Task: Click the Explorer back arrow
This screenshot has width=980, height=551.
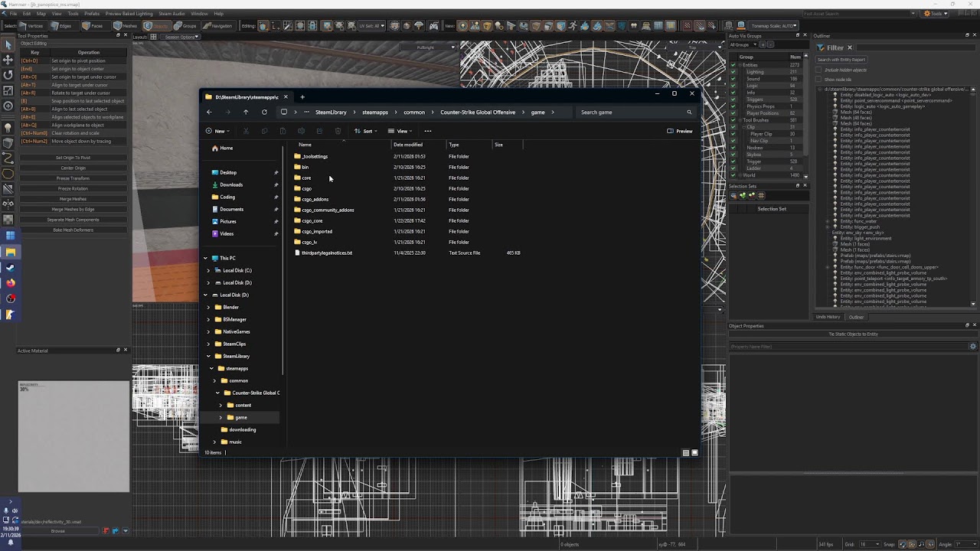Action: pos(209,112)
